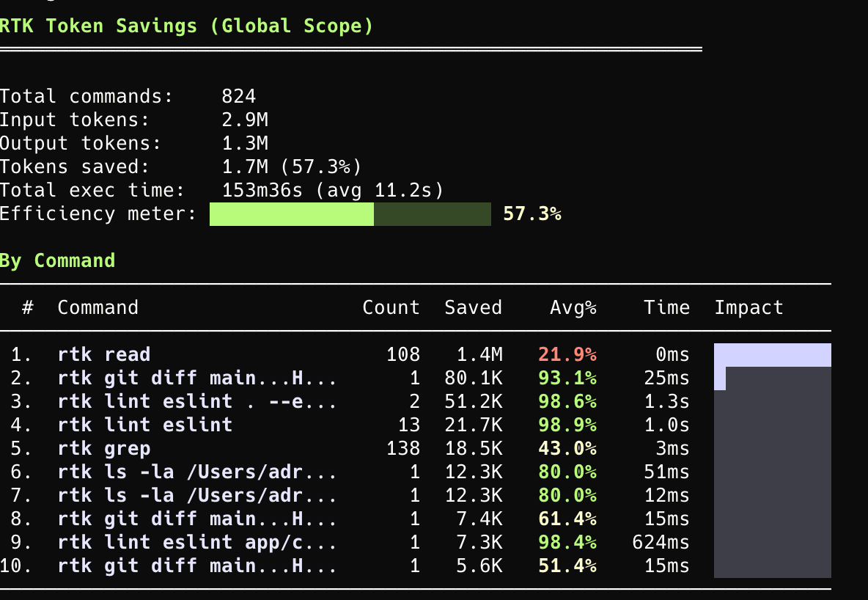Image resolution: width=868 pixels, height=600 pixels.
Task: Select the rtk grep command row
Action: 415,448
